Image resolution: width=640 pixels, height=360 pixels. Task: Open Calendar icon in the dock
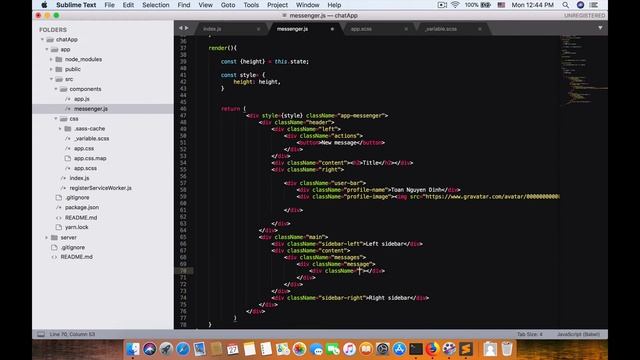pos(233,349)
